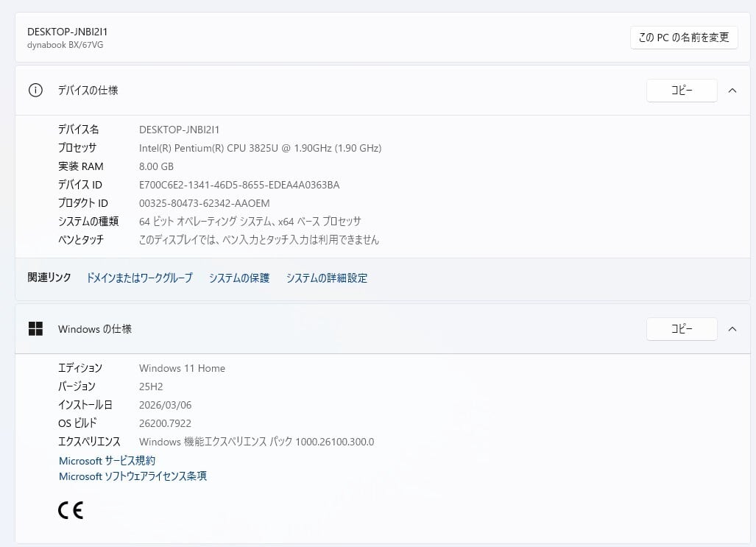Image resolution: width=756 pixels, height=547 pixels.
Task: Open システムの詳細設定 link
Action: [327, 278]
